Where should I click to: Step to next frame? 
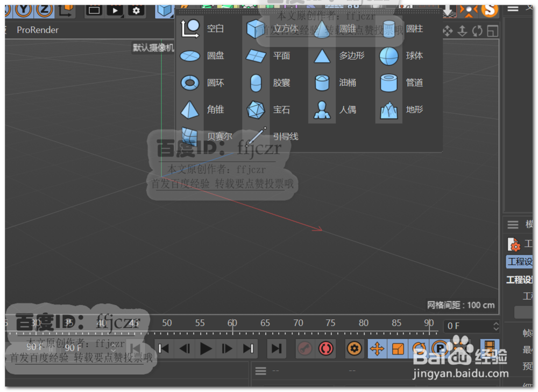point(227,349)
